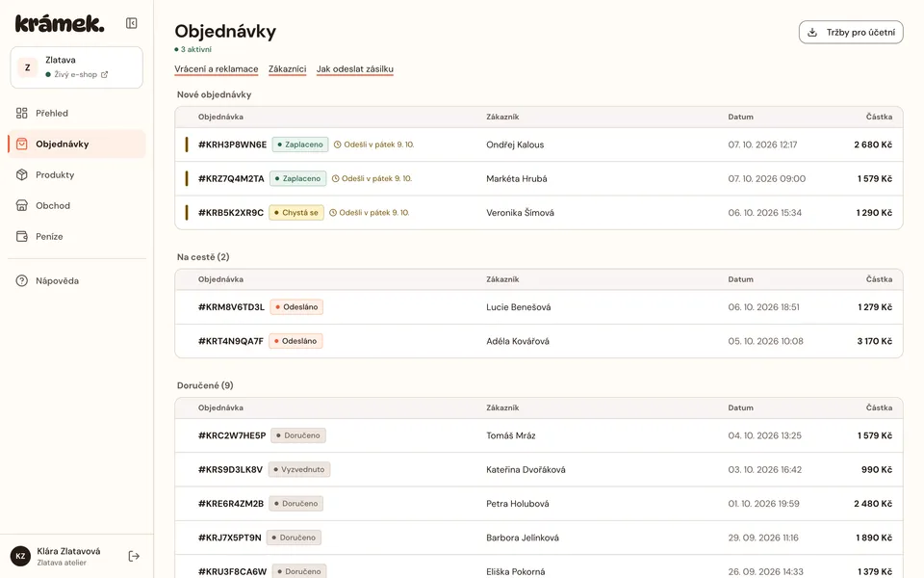Image resolution: width=924 pixels, height=578 pixels.
Task: Click the Chystá se status badge
Action: [296, 213]
